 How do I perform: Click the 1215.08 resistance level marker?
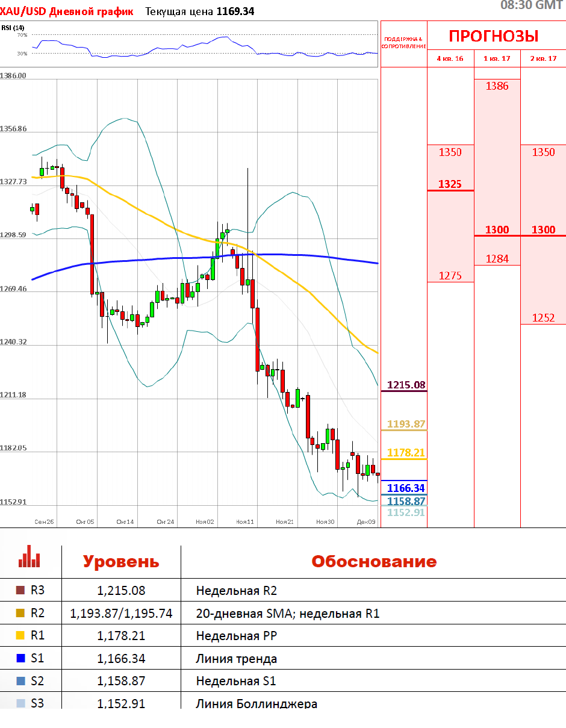coord(406,385)
